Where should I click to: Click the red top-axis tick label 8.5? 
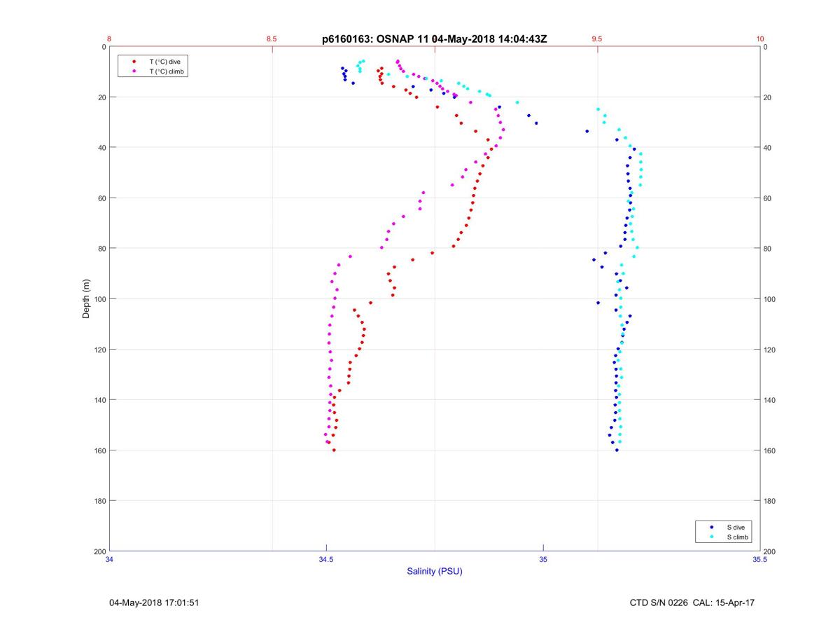coord(272,39)
